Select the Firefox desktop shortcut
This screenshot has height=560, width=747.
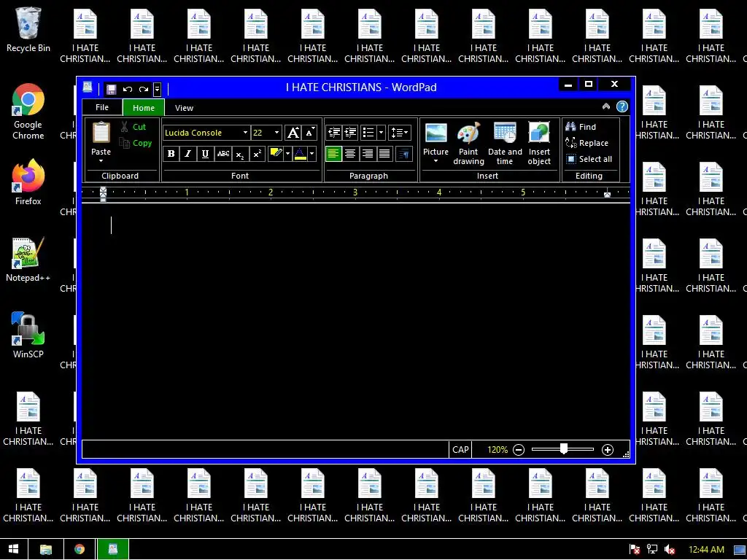28,182
